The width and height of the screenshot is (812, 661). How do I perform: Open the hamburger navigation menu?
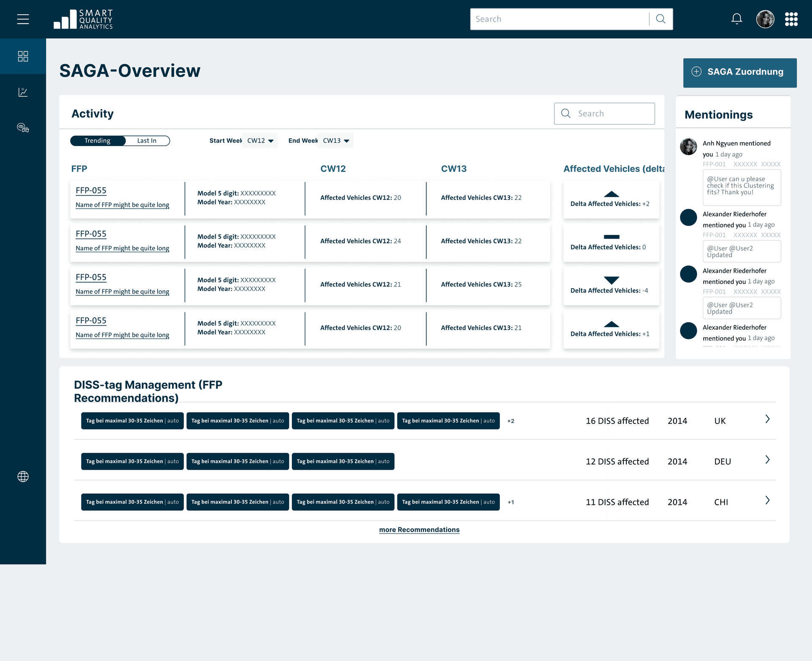23,19
